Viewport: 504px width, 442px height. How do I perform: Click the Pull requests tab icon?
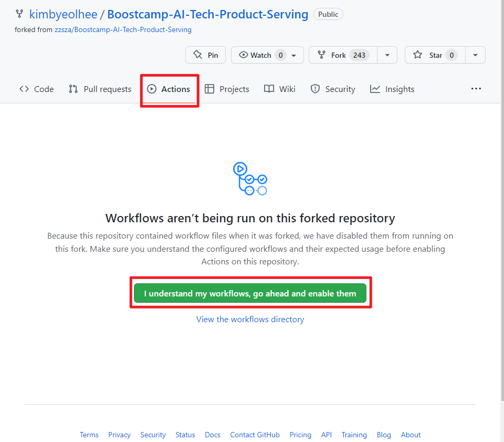coord(73,89)
